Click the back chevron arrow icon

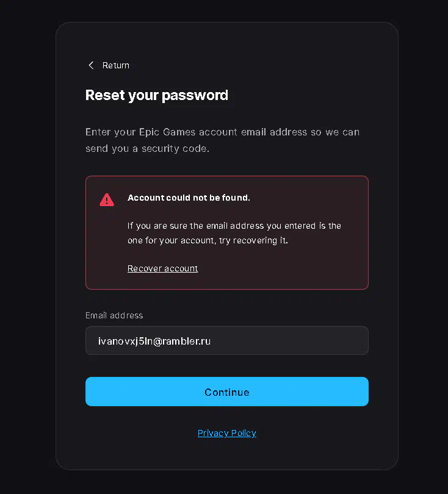click(x=91, y=65)
